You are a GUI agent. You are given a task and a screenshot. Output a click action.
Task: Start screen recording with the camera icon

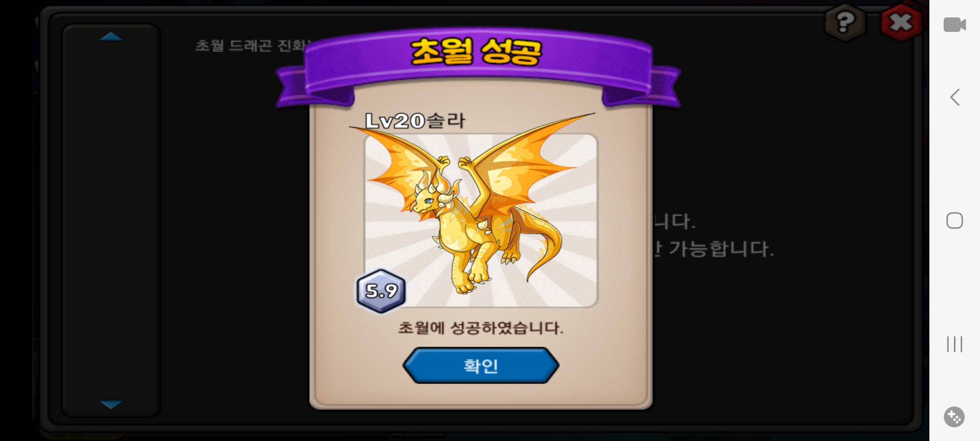tap(954, 24)
